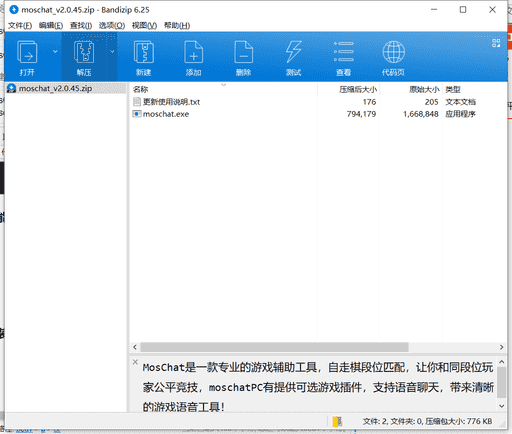Click the comment pane scroll down arrow
The width and height of the screenshot is (512, 434).
click(502, 406)
